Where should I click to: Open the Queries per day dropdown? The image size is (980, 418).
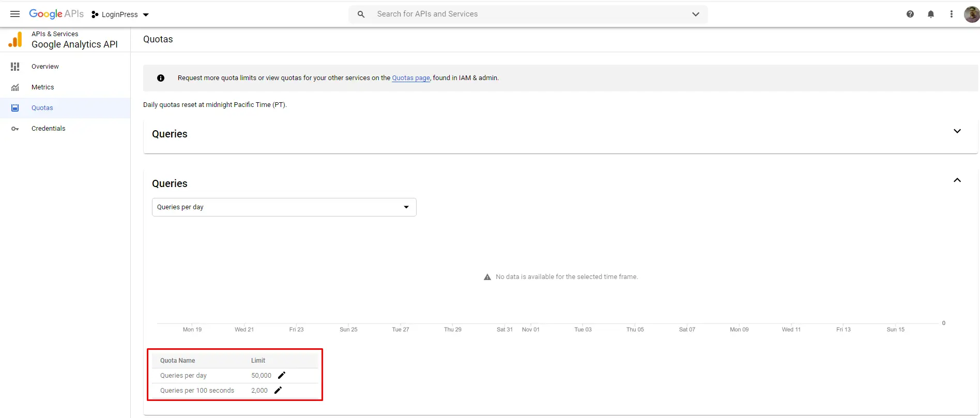pyautogui.click(x=284, y=207)
